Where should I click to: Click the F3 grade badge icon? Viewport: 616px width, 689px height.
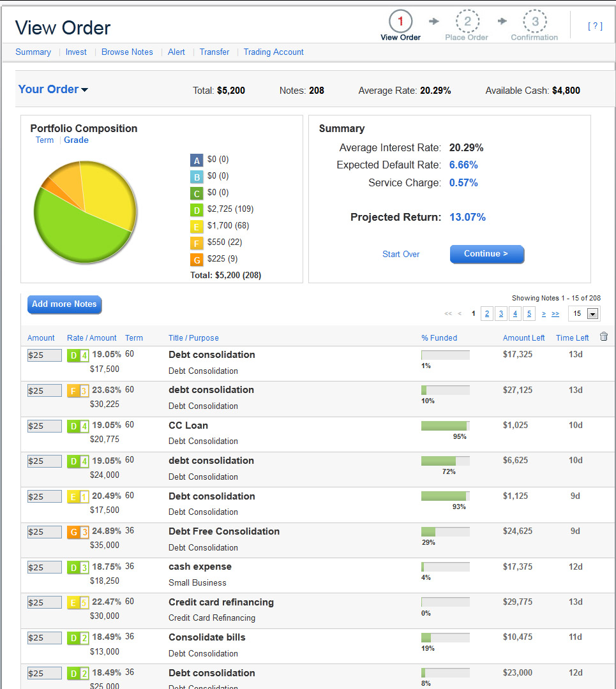pos(78,390)
